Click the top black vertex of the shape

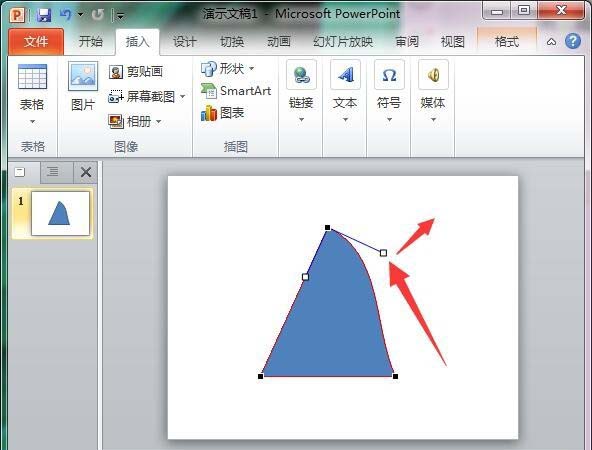click(x=328, y=228)
